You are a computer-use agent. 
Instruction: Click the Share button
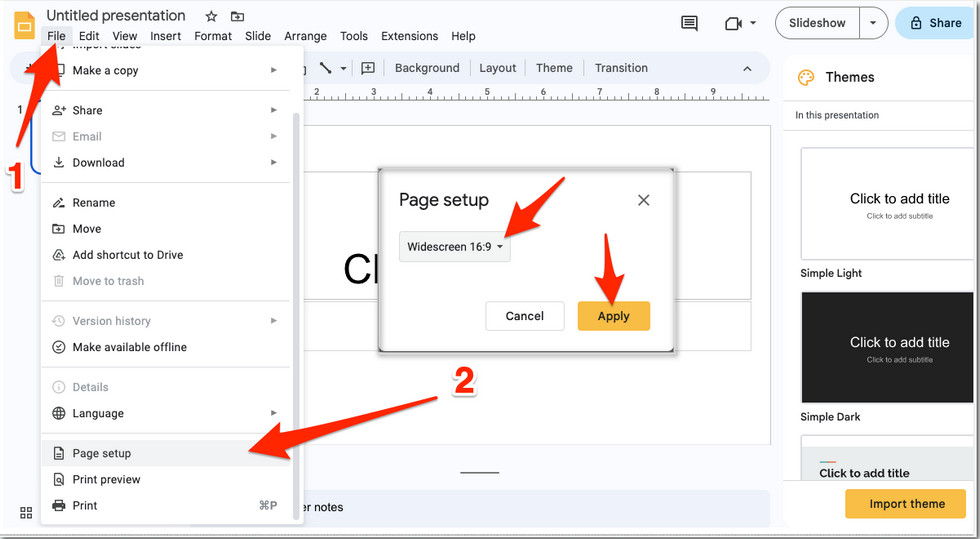click(936, 23)
